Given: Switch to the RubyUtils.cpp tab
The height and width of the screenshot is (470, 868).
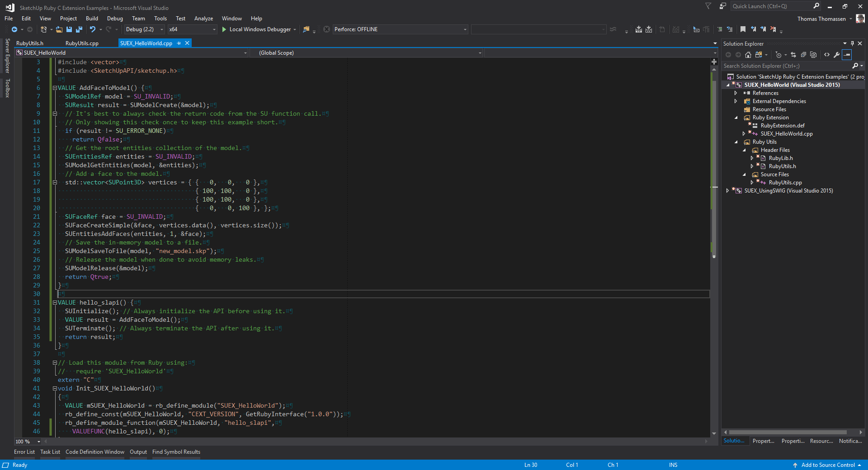Looking at the screenshot, I should coord(82,43).
